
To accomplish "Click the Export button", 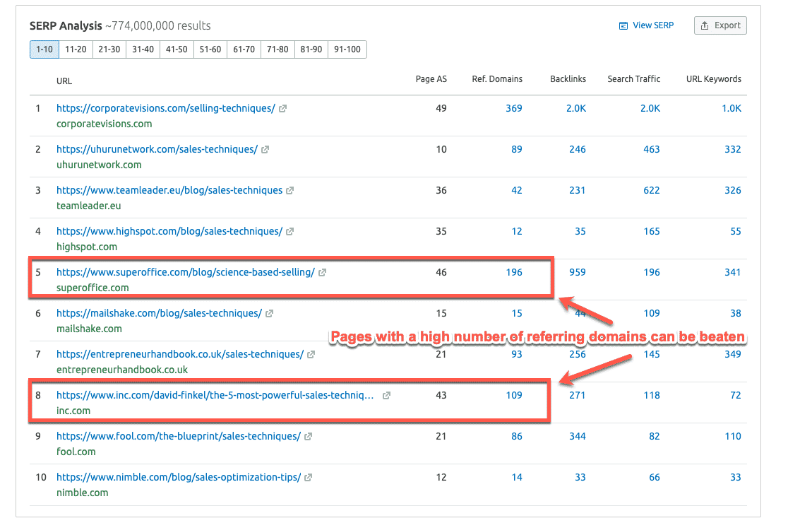I will [720, 25].
